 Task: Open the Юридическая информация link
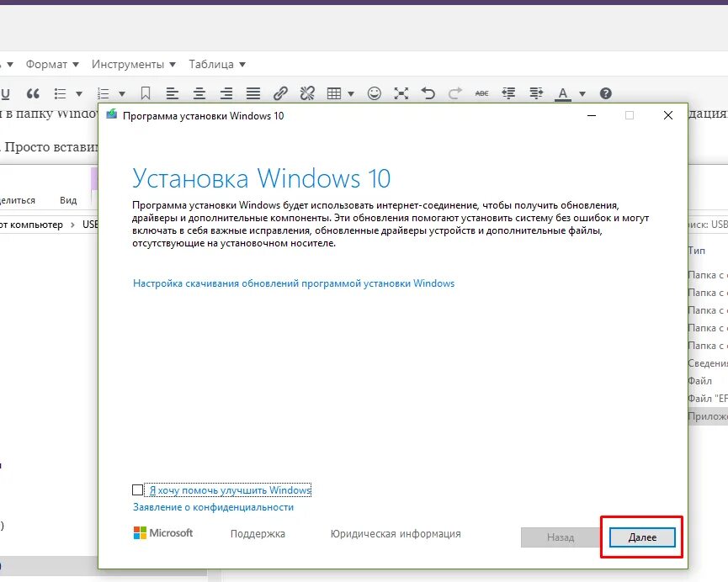click(x=396, y=534)
